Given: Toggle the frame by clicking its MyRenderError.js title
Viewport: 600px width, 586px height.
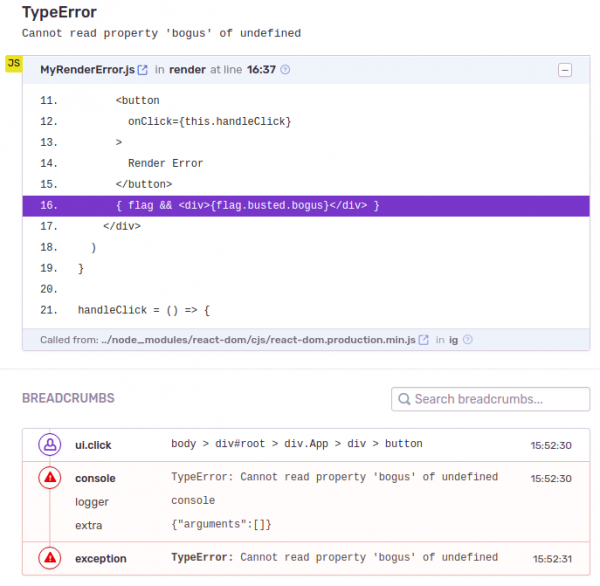Looking at the screenshot, I should point(86,70).
